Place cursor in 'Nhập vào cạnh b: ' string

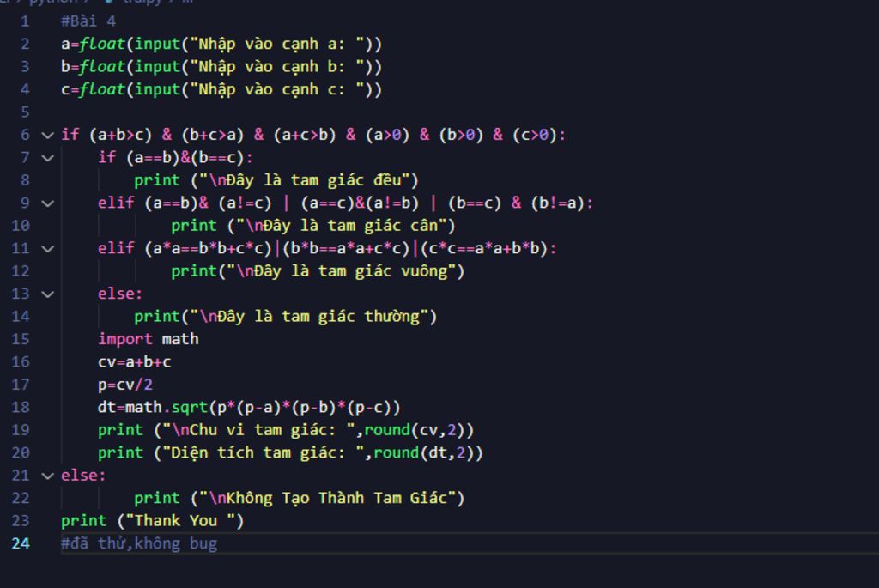coord(277,67)
